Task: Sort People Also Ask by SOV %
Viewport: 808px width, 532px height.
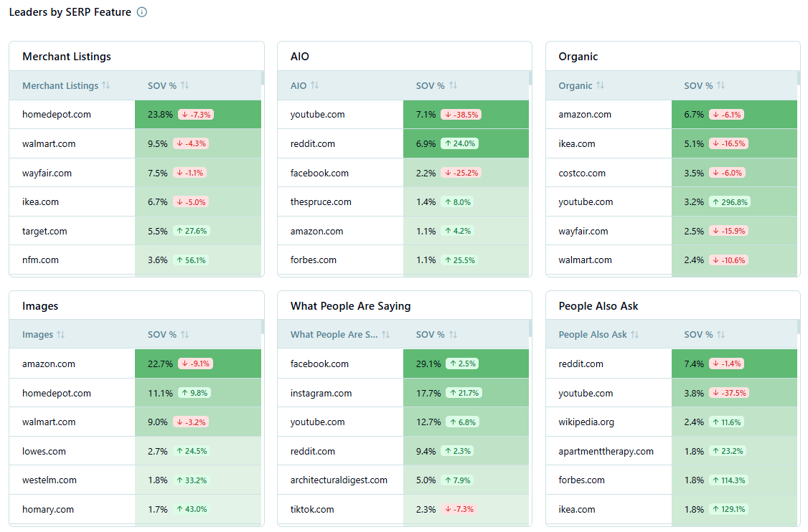Action: coord(720,335)
